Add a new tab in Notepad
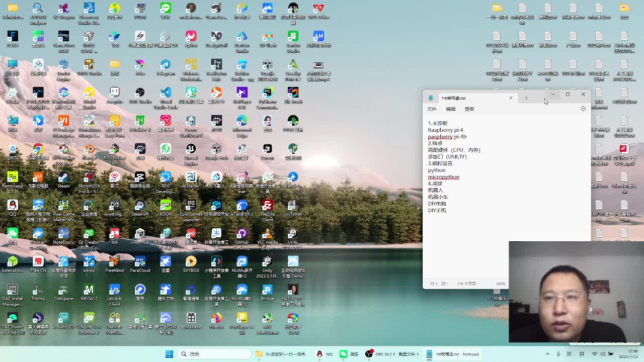Screen dimensions: 644x362 (526, 98)
